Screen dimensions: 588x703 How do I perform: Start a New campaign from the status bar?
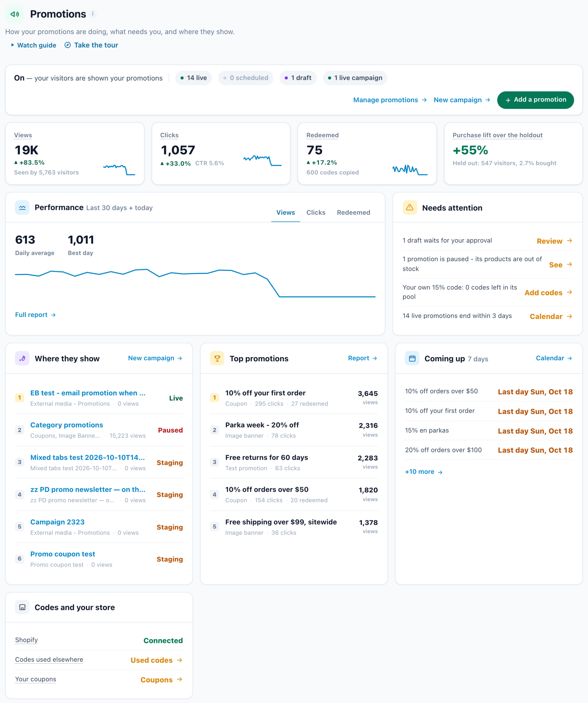[462, 100]
